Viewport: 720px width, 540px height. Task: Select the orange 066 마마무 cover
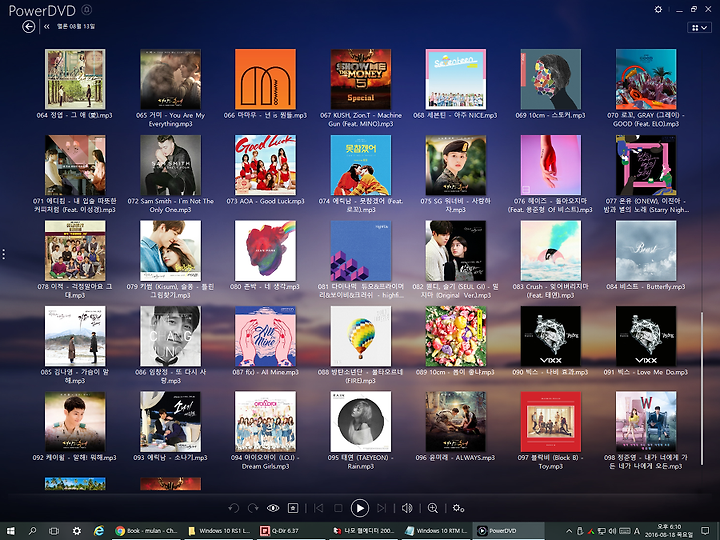coord(265,79)
